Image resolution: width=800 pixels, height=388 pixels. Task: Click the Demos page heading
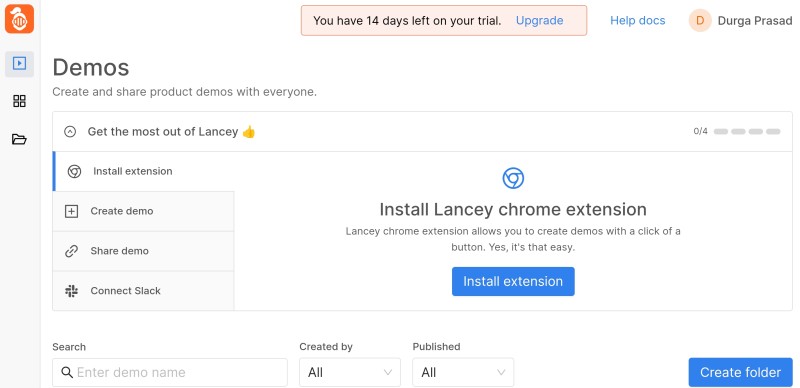pyautogui.click(x=91, y=67)
